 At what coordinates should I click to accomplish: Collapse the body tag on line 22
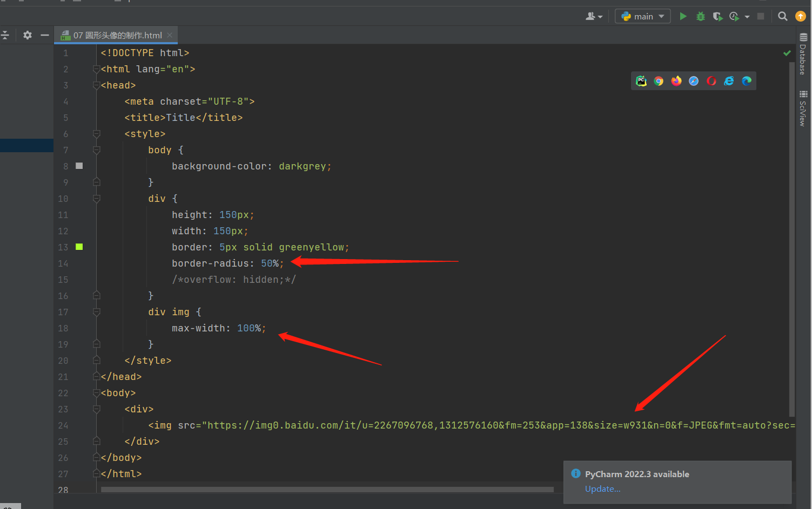96,393
